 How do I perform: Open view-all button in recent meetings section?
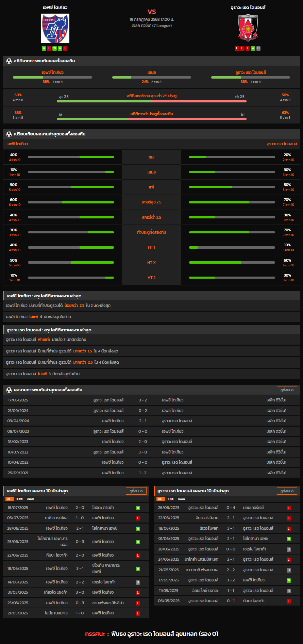(287, 390)
